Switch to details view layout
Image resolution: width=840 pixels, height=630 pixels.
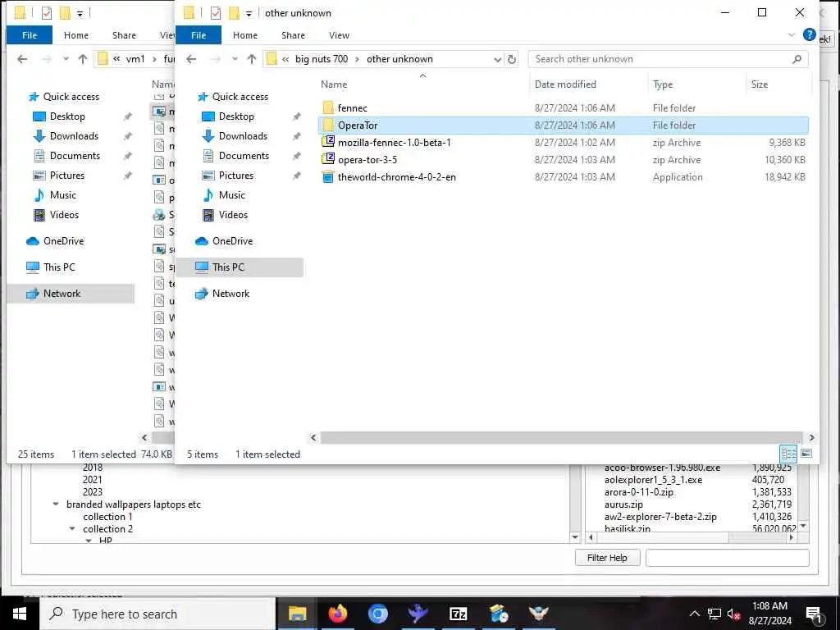[788, 454]
